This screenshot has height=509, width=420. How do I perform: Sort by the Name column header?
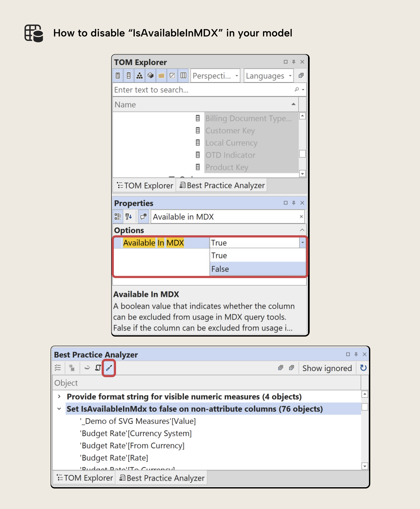pyautogui.click(x=206, y=105)
